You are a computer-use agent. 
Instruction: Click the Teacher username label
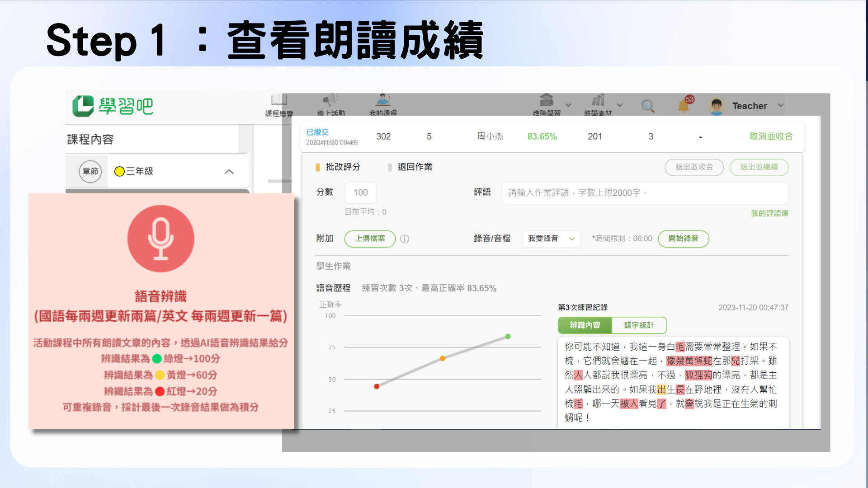pyautogui.click(x=750, y=106)
